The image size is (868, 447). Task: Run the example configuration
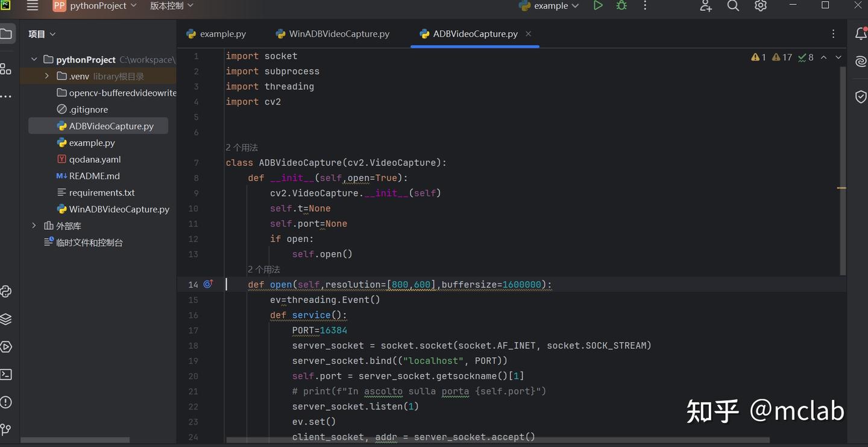tap(597, 5)
